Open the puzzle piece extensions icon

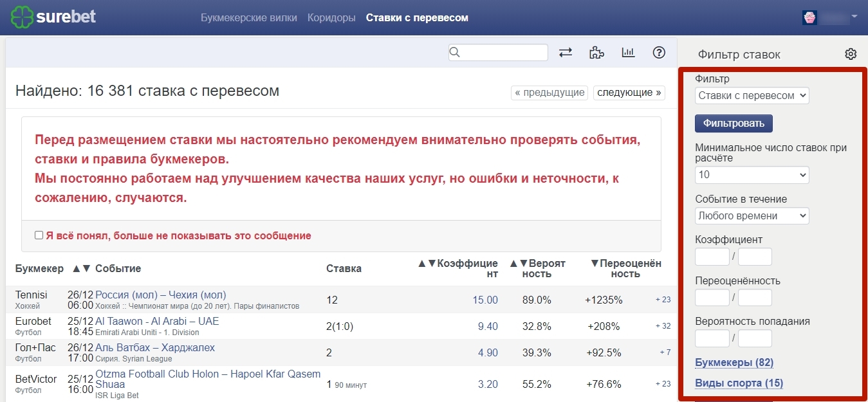(596, 53)
